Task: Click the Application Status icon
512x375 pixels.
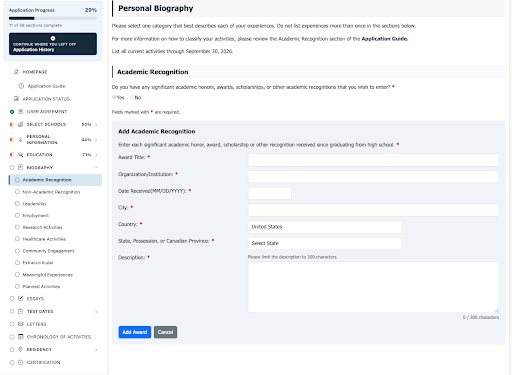Action: tap(16, 99)
